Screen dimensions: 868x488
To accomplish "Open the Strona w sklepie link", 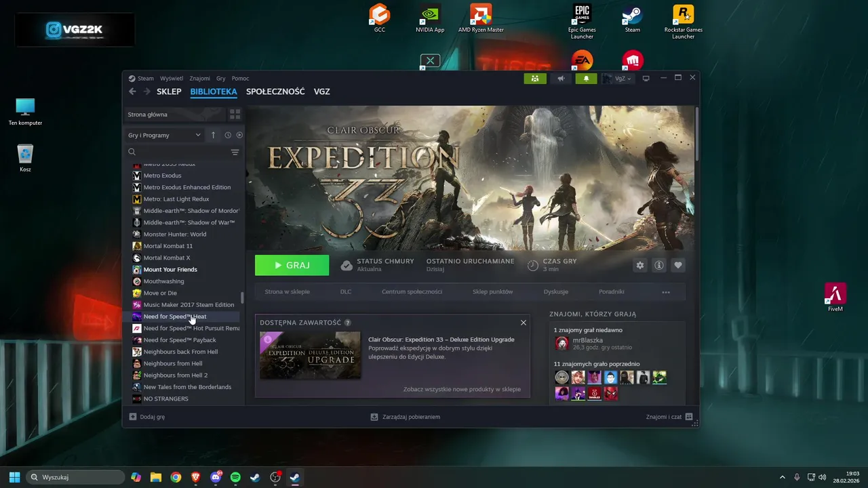I will tap(287, 291).
